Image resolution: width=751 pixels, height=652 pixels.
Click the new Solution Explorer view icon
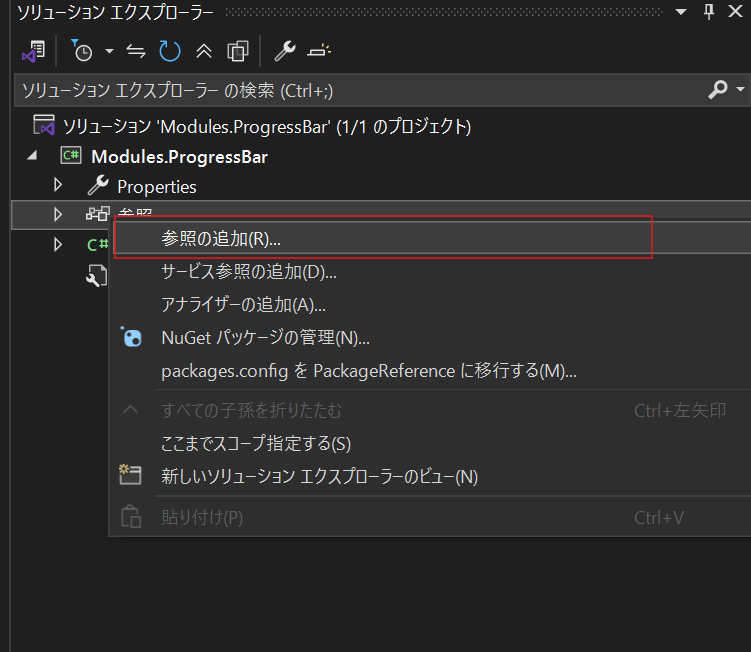pos(130,475)
